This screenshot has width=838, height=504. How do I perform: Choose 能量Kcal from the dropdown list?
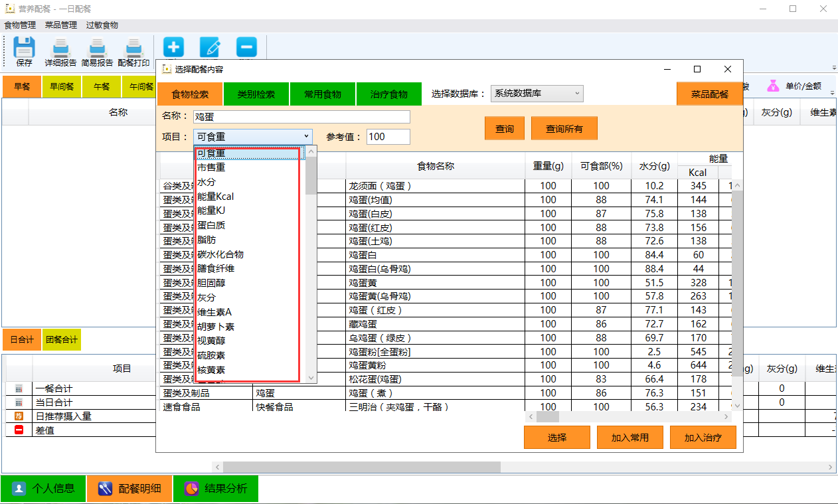point(215,197)
